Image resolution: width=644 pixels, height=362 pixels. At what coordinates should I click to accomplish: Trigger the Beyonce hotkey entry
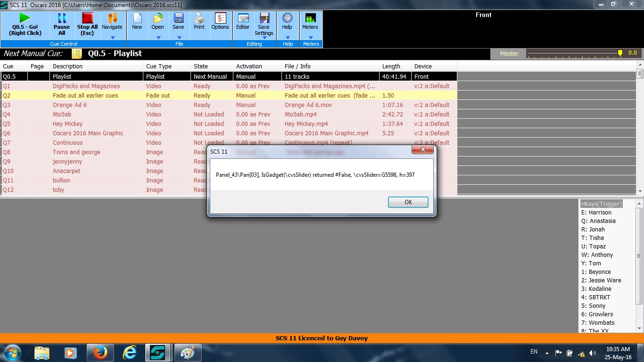click(x=599, y=272)
